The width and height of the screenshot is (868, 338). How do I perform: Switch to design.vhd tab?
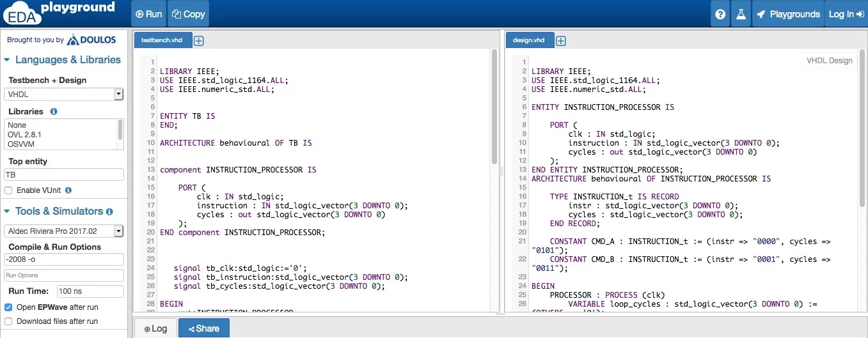(529, 40)
